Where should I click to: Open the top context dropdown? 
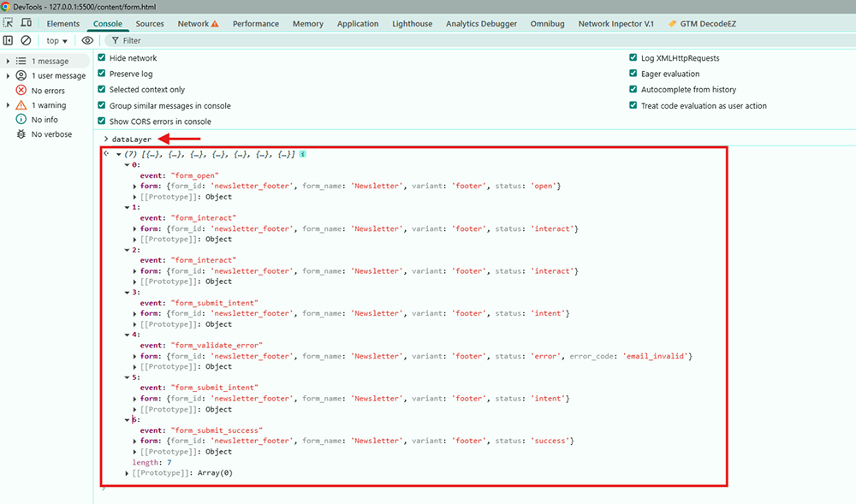[56, 40]
